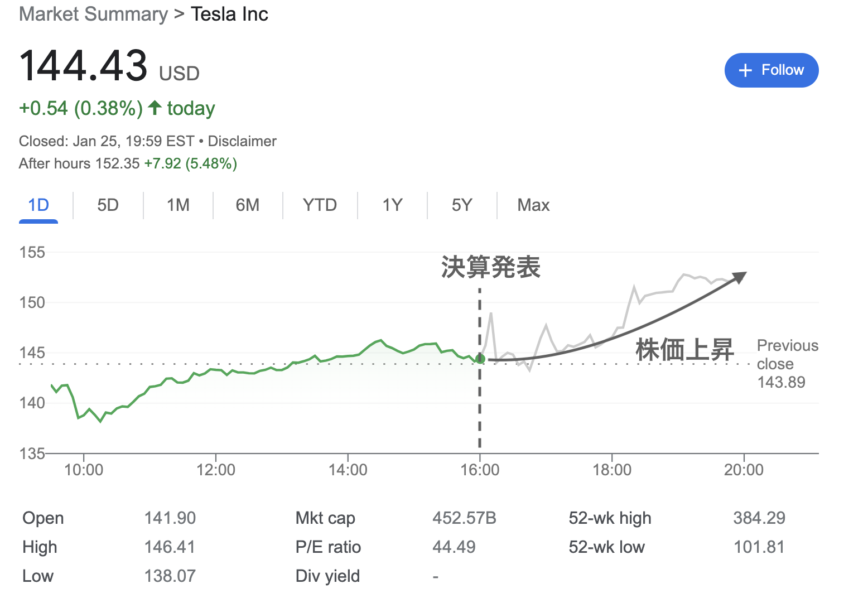Select the 1D time range tab
This screenshot has height=598, width=868.
(x=38, y=205)
